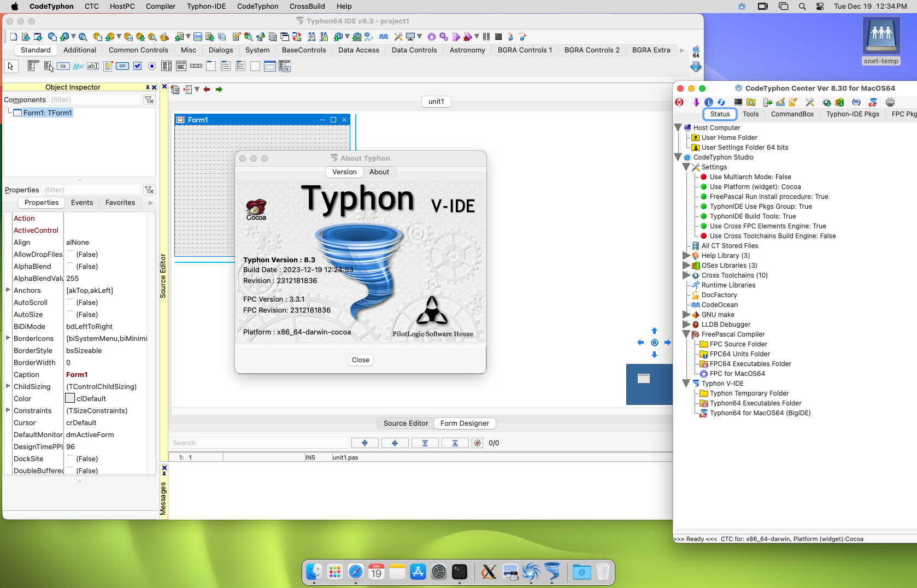Open Safari from the Dock
The height and width of the screenshot is (588, 917).
coord(356,572)
